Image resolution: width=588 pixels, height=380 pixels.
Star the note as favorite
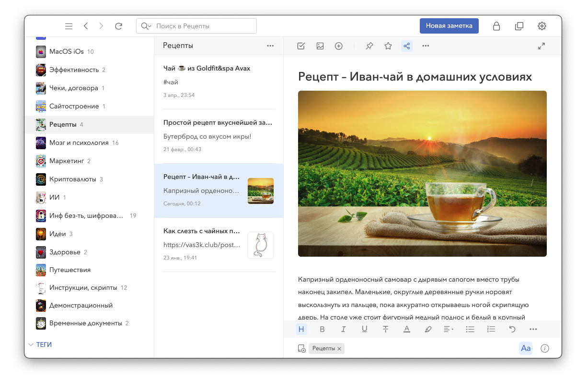388,46
